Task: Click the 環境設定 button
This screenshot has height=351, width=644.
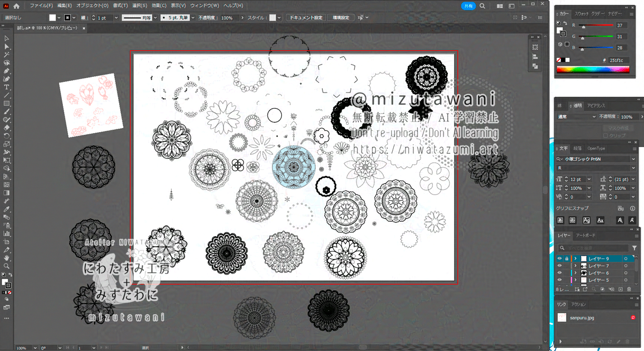Action: click(x=341, y=18)
